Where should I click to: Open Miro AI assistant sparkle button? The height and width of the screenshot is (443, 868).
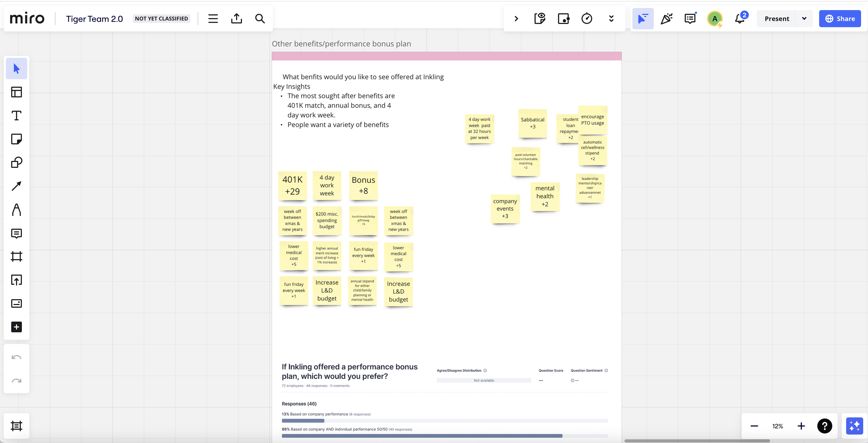coord(854,426)
